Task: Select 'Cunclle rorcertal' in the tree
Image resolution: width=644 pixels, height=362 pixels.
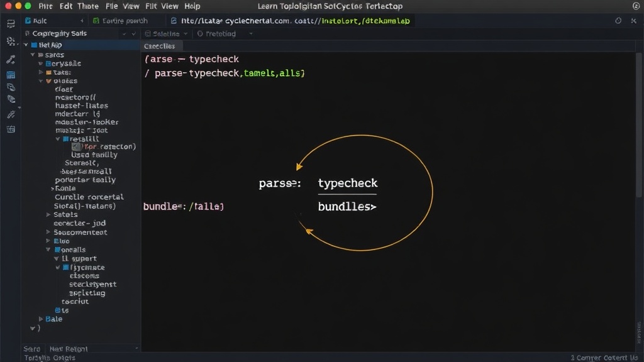Action: click(89, 197)
